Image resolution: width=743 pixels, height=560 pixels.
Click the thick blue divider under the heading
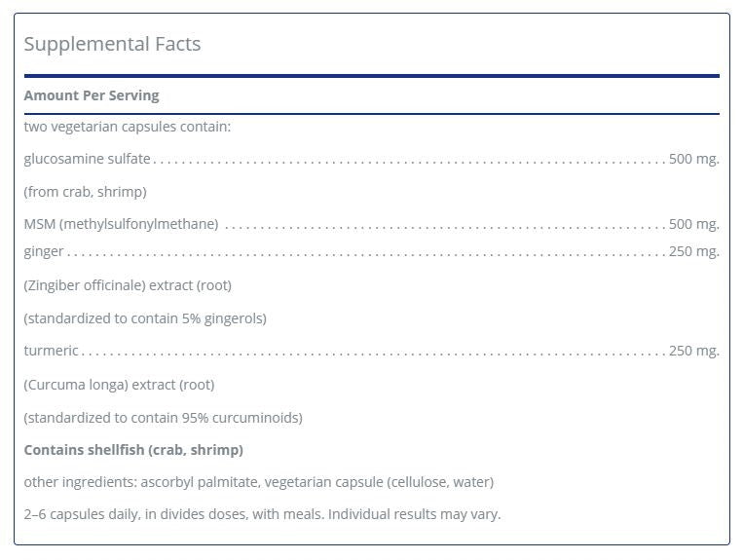click(371, 75)
